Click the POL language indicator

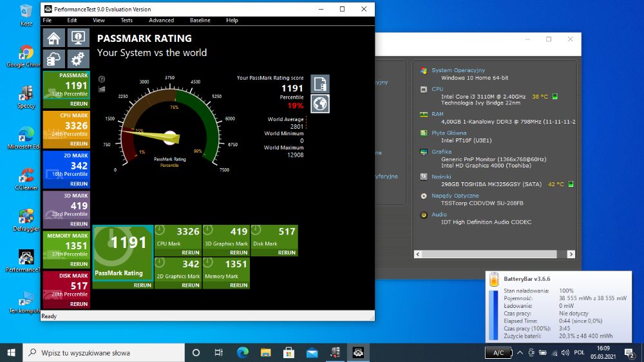[579, 352]
